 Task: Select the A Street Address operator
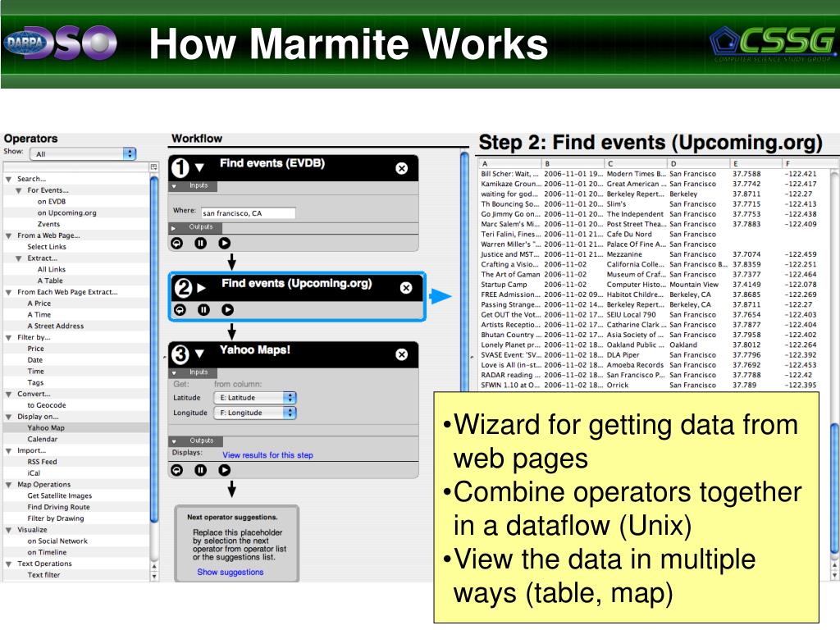(55, 326)
